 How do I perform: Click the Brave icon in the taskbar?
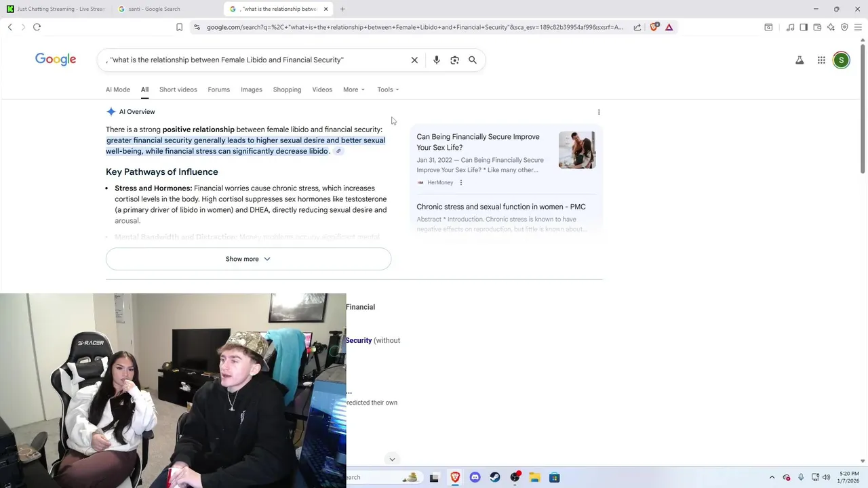tap(455, 477)
